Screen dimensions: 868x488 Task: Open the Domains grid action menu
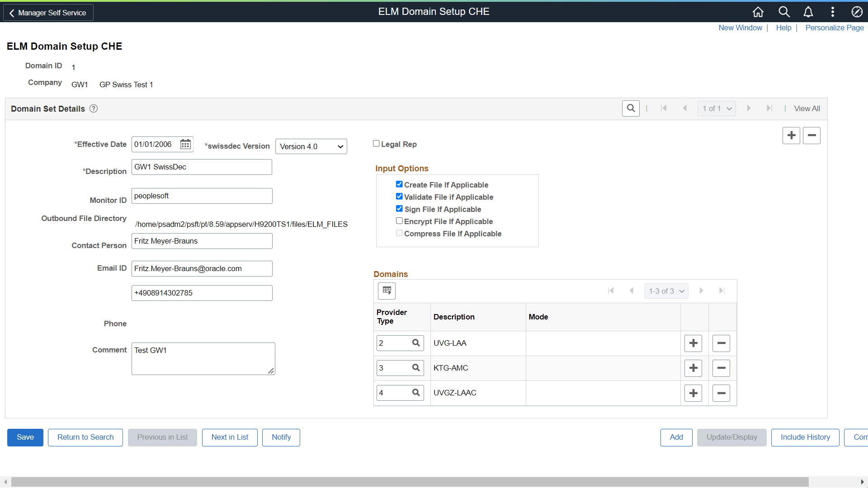387,291
